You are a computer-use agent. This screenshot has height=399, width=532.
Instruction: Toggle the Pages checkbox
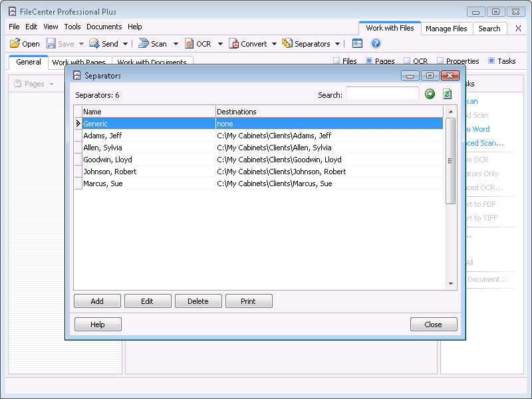(x=369, y=61)
